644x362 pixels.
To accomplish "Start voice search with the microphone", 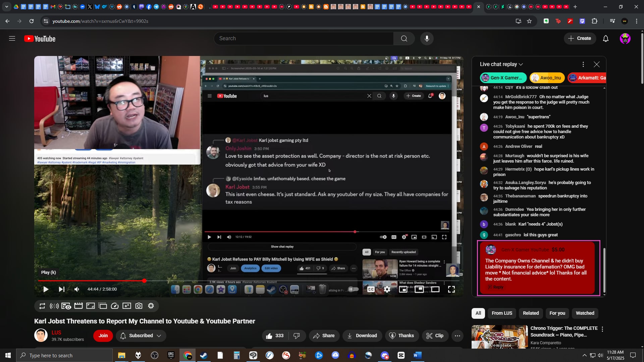I will [427, 39].
